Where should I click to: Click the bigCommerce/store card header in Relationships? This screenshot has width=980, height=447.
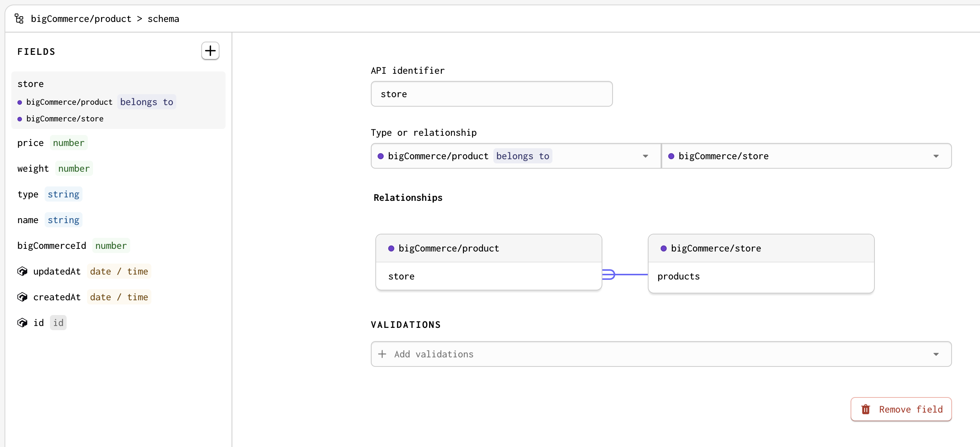(761, 248)
